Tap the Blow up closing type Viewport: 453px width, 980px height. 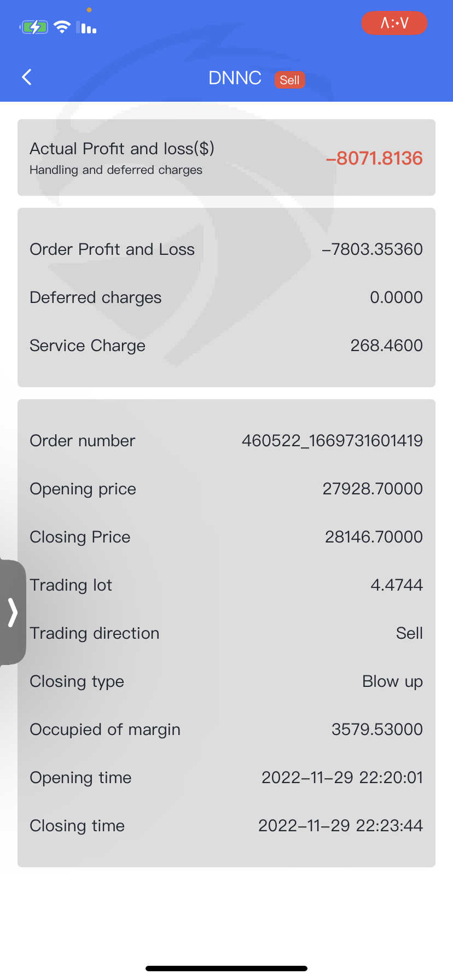(x=392, y=681)
